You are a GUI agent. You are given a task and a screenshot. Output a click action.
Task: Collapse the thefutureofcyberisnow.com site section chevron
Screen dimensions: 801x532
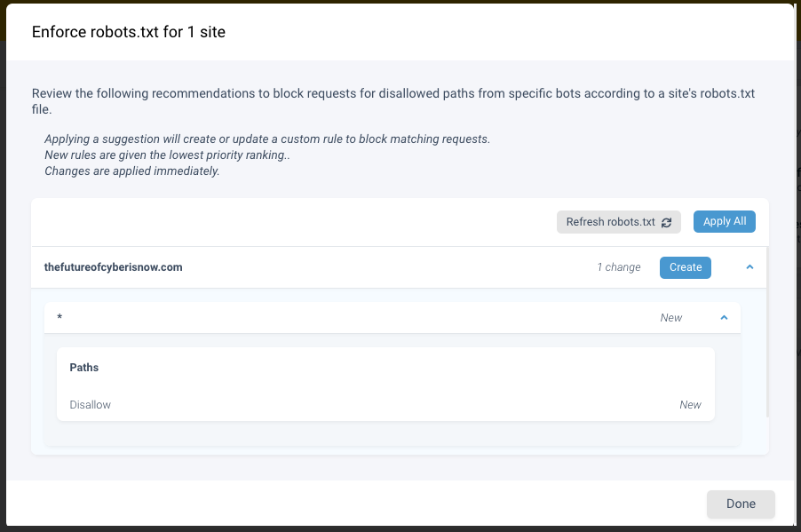point(749,266)
